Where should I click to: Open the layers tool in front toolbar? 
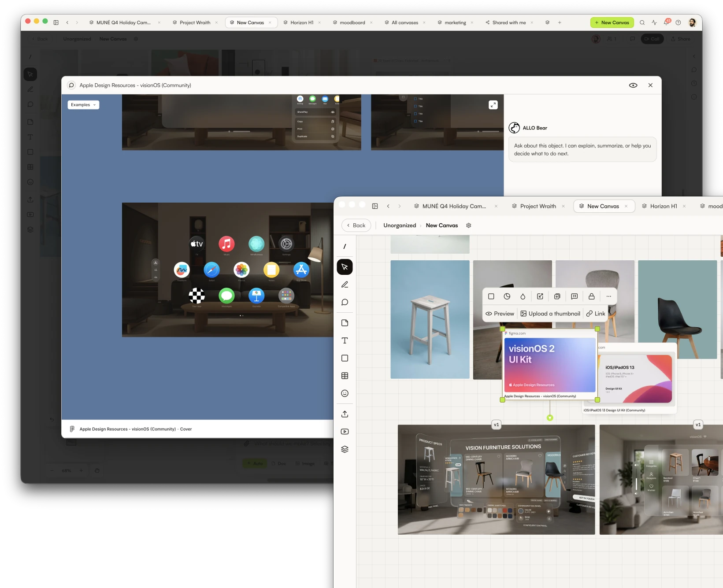(345, 449)
